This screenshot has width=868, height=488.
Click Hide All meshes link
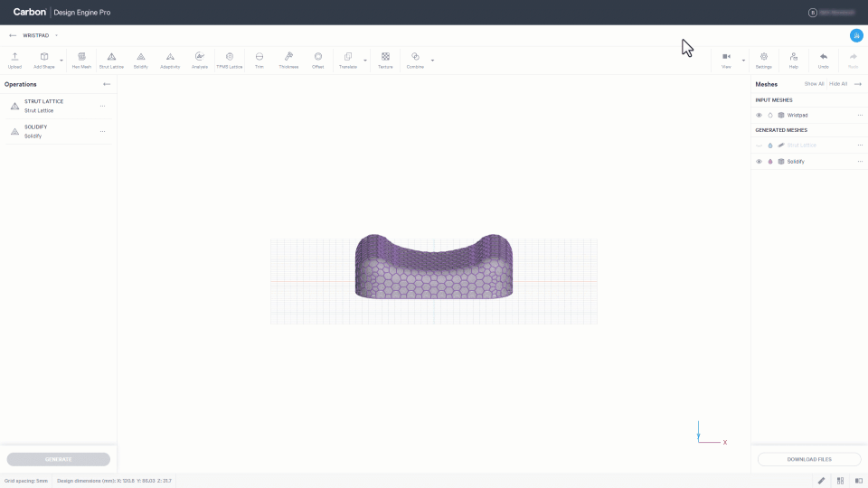click(837, 84)
